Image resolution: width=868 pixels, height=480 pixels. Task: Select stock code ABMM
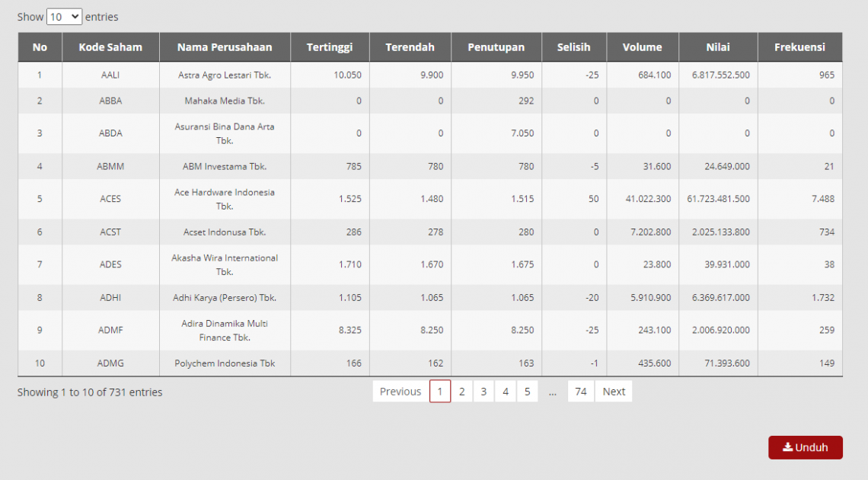[110, 166]
